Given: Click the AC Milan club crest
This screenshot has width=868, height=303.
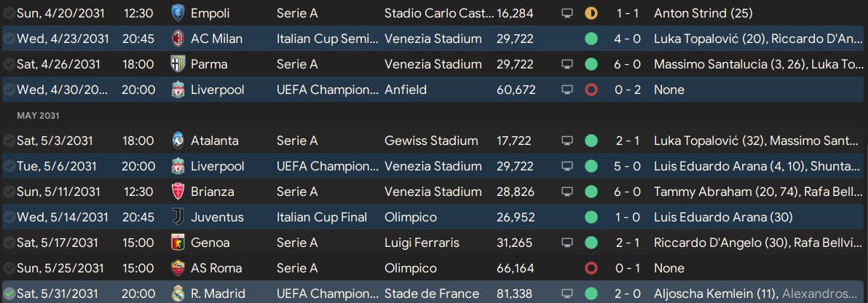Looking at the screenshot, I should pos(177,39).
